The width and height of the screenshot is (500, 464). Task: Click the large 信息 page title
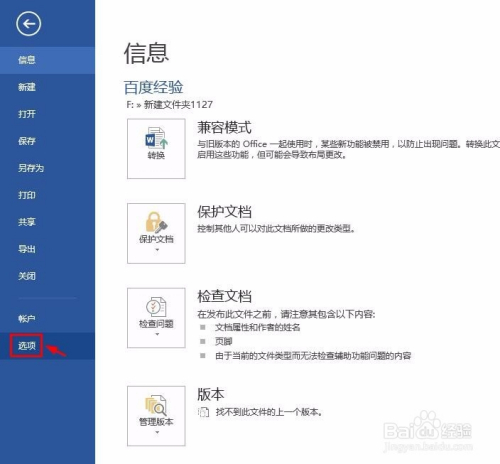(x=147, y=53)
